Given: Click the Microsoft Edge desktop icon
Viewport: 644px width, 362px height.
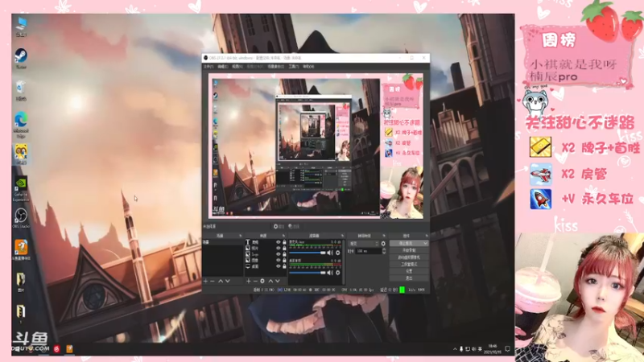Looking at the screenshot, I should coord(21,125).
